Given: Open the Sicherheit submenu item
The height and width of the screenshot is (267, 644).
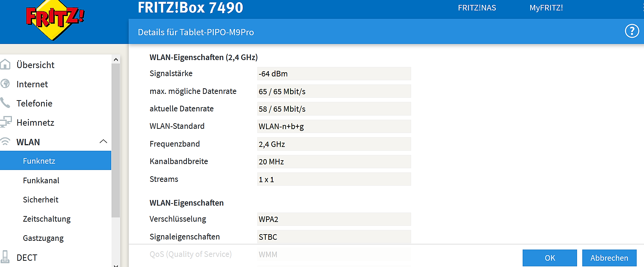Looking at the screenshot, I should pyautogui.click(x=40, y=200).
